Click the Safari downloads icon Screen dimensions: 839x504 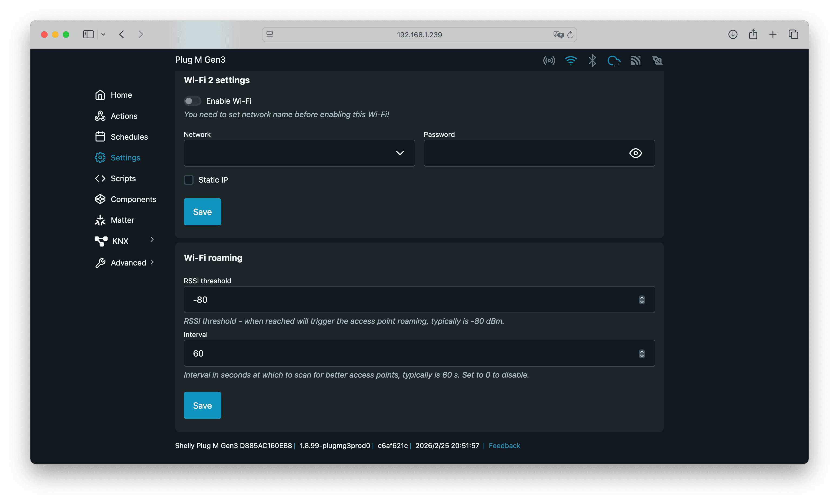click(x=733, y=34)
